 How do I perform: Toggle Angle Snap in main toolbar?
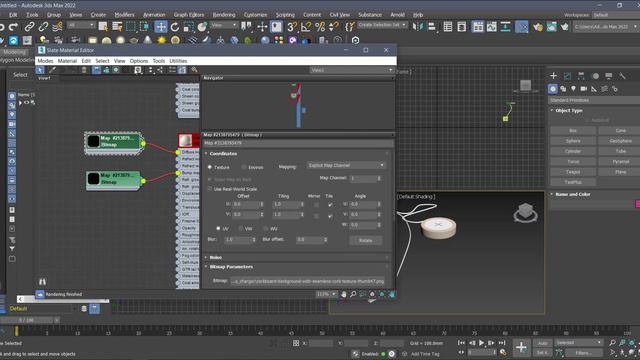click(x=306, y=27)
